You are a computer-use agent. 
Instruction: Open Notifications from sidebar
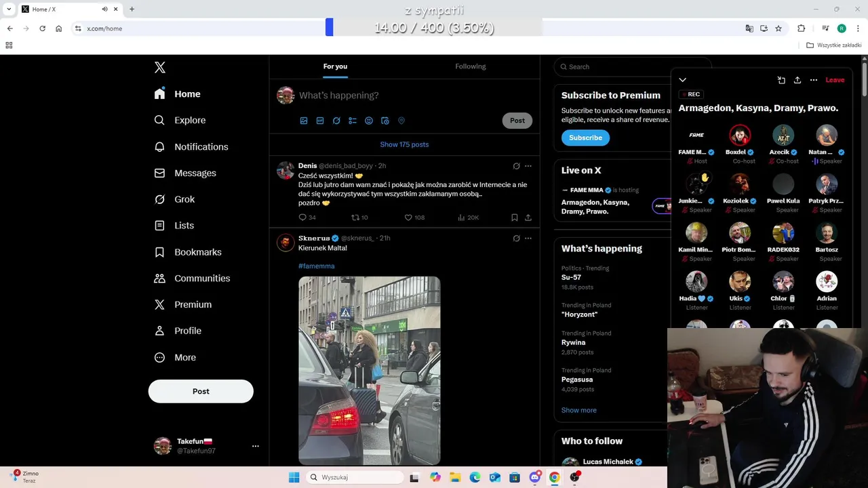191,146
